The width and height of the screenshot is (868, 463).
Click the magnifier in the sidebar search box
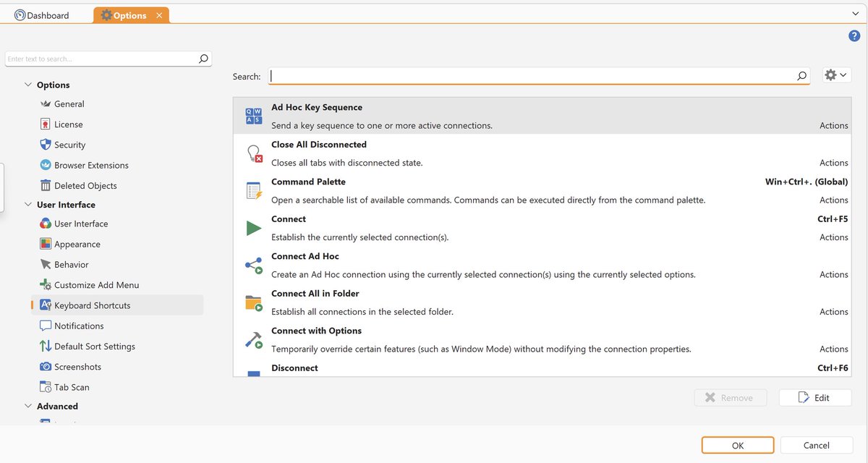point(203,59)
